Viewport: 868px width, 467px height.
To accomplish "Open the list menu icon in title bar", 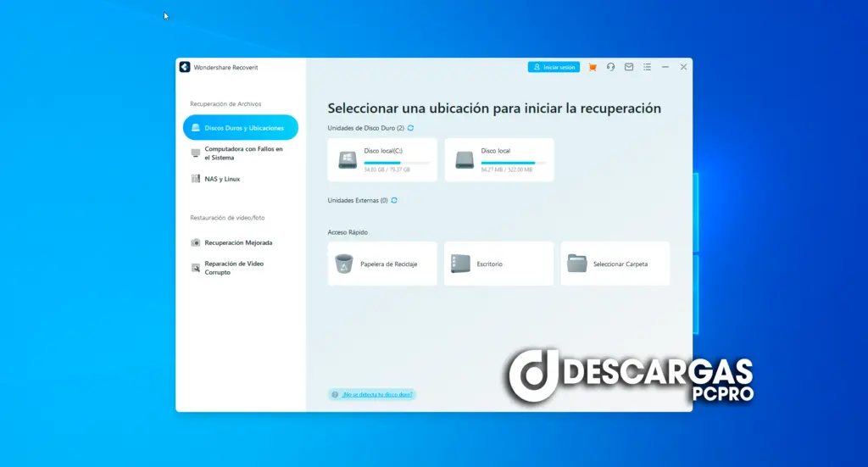I will click(647, 67).
